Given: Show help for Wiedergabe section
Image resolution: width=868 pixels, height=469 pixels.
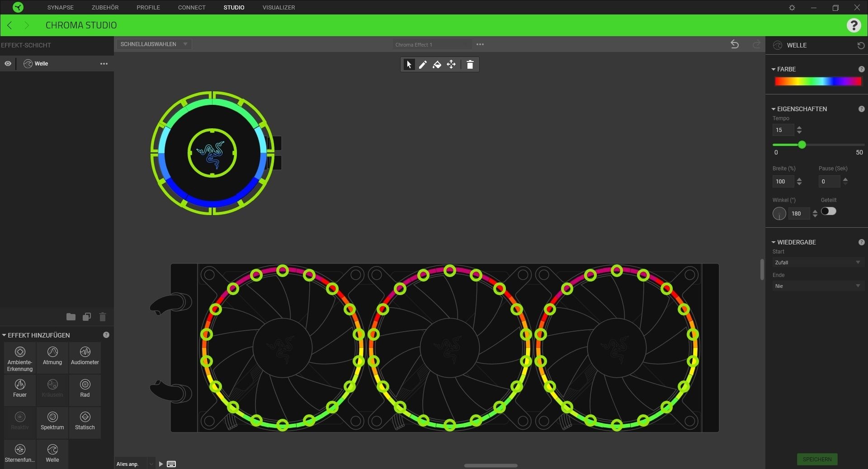Looking at the screenshot, I should pos(861,242).
